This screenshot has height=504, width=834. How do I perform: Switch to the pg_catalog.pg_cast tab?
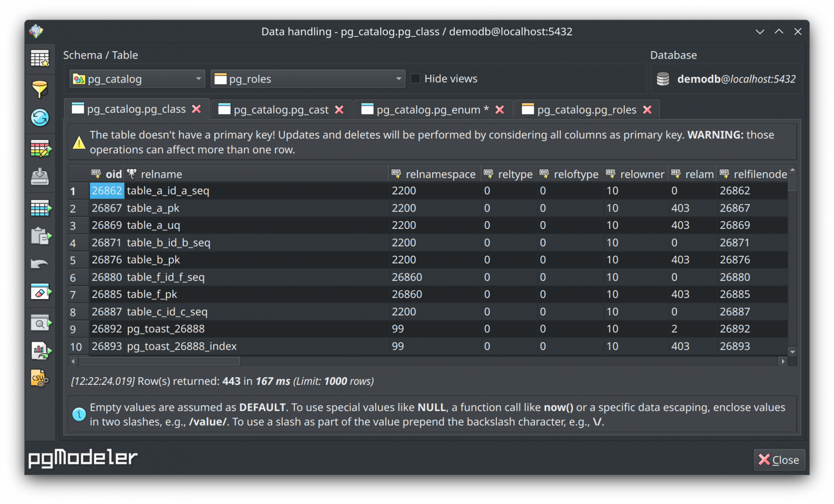[x=281, y=110]
